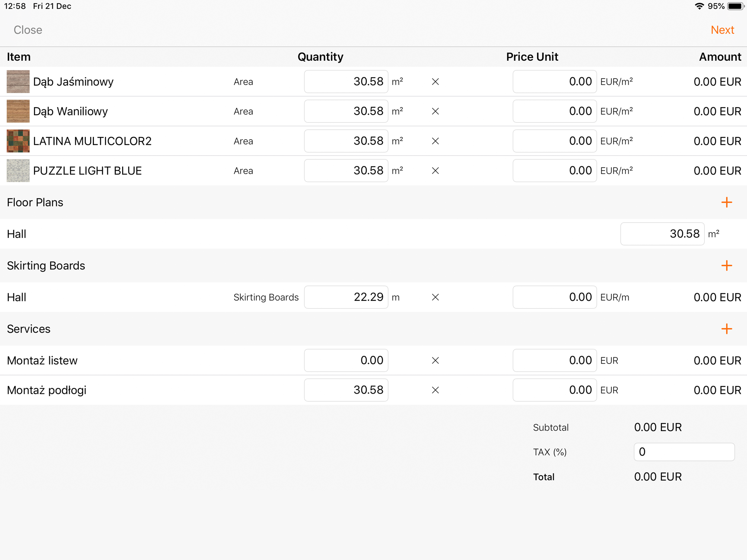Screen dimensions: 747x560
Task: Edit Dąb Jaśminowy quantity field
Action: (x=346, y=82)
